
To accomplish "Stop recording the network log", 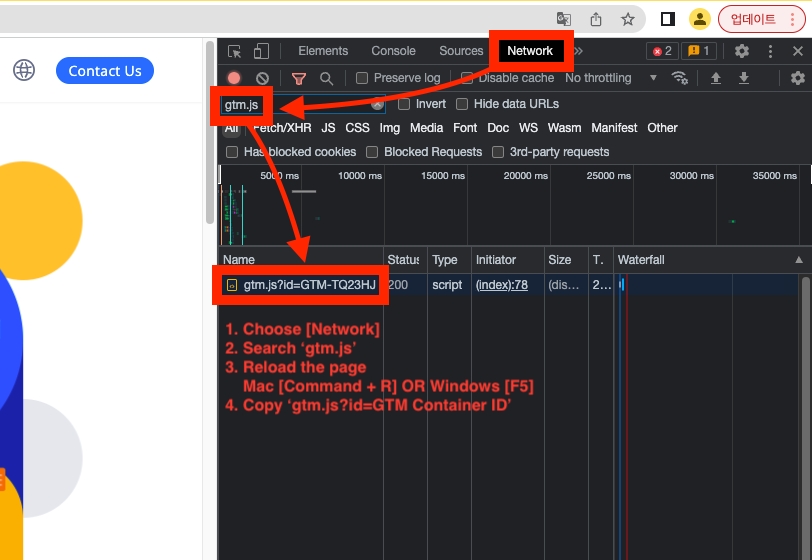I will (234, 78).
